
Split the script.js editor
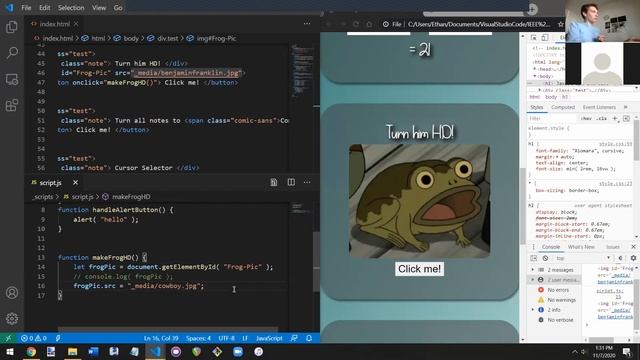pyautogui.click(x=291, y=182)
